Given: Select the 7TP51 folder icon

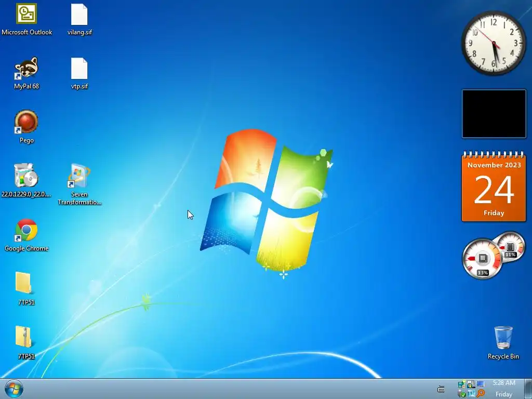Looking at the screenshot, I should coord(26,288).
